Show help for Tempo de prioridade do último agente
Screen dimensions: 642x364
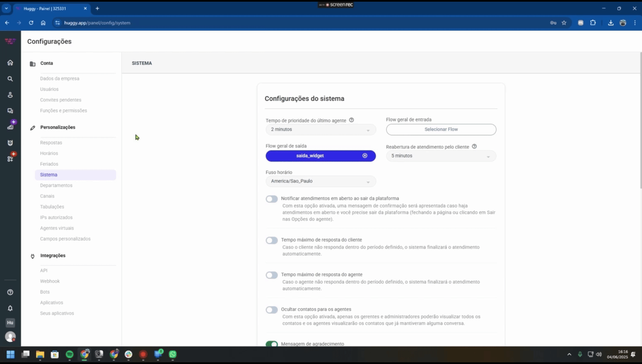351,120
